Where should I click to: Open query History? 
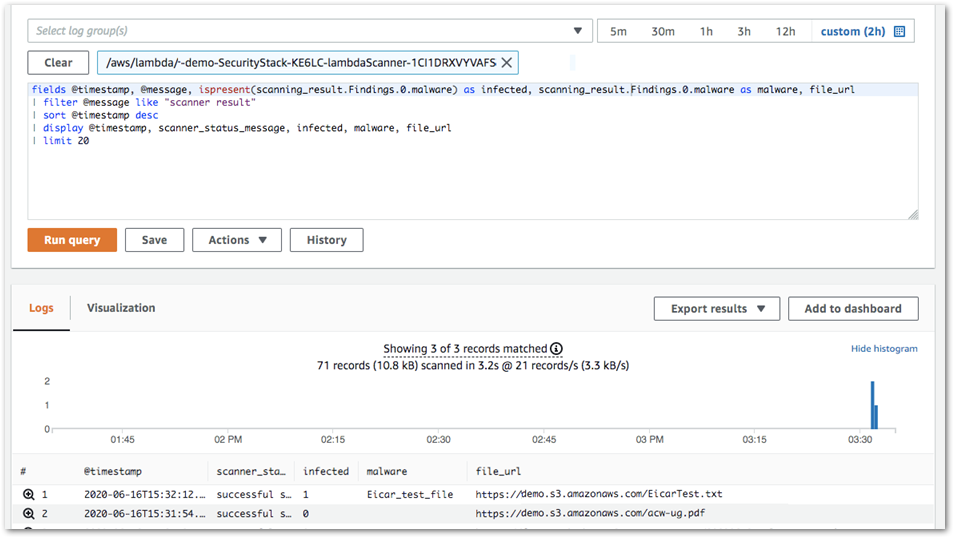pyautogui.click(x=326, y=240)
